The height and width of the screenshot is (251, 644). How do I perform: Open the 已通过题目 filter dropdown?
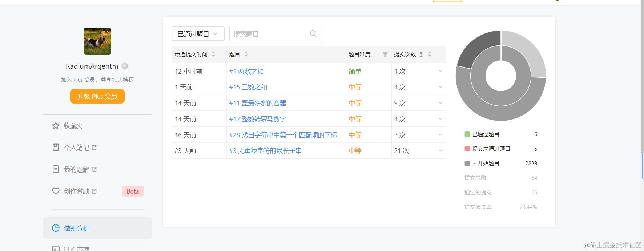coord(198,33)
